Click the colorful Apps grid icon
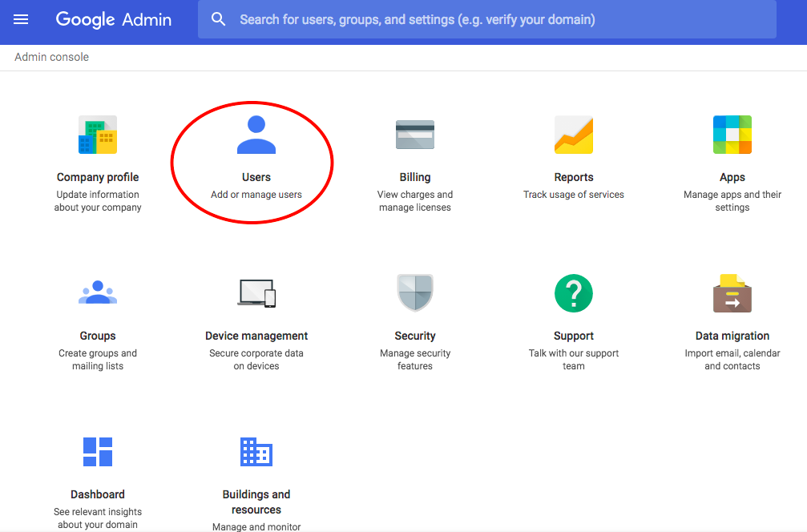807x532 pixels. tap(732, 135)
